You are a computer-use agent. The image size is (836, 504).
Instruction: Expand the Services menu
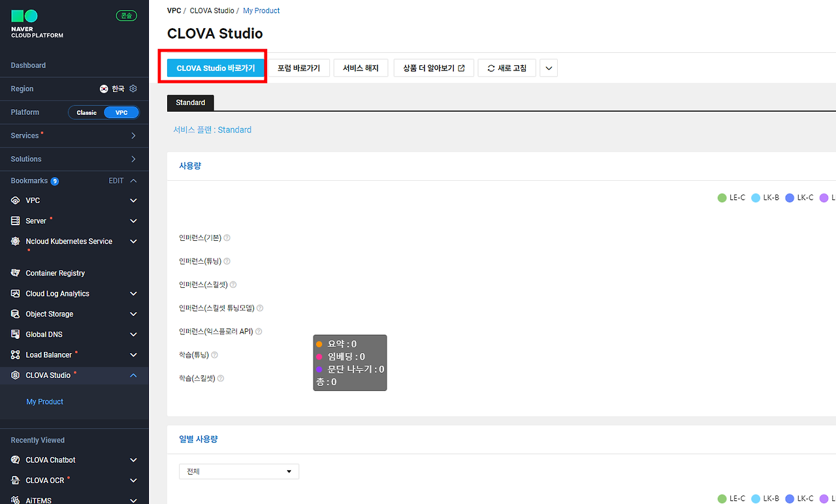[133, 136]
